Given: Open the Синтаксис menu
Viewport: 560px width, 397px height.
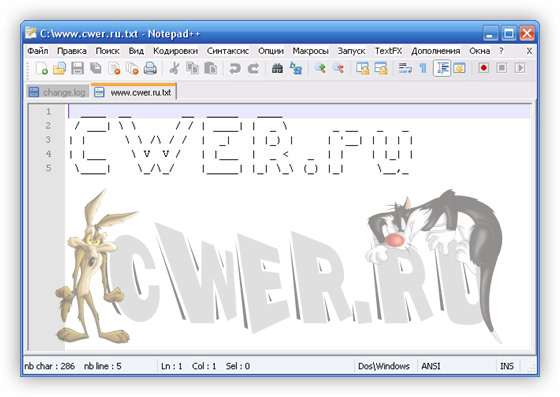Looking at the screenshot, I should tap(228, 51).
